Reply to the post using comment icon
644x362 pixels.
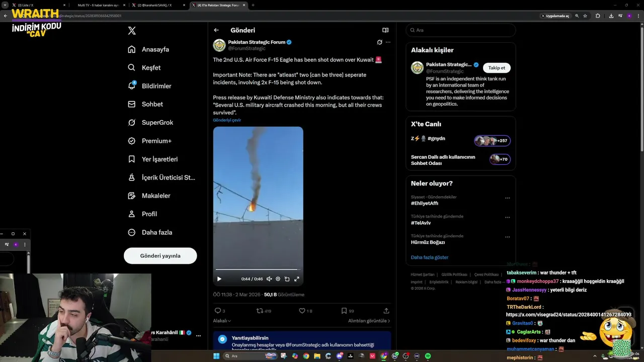click(x=218, y=311)
